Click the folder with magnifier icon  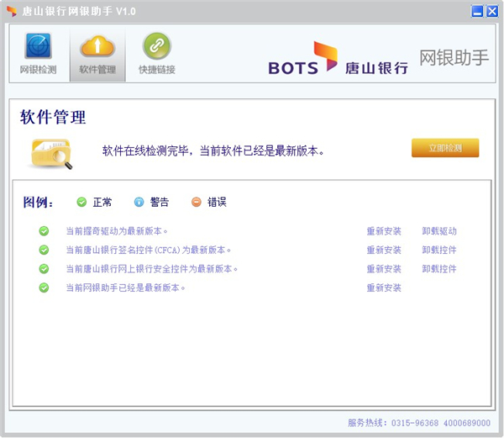pyautogui.click(x=52, y=154)
